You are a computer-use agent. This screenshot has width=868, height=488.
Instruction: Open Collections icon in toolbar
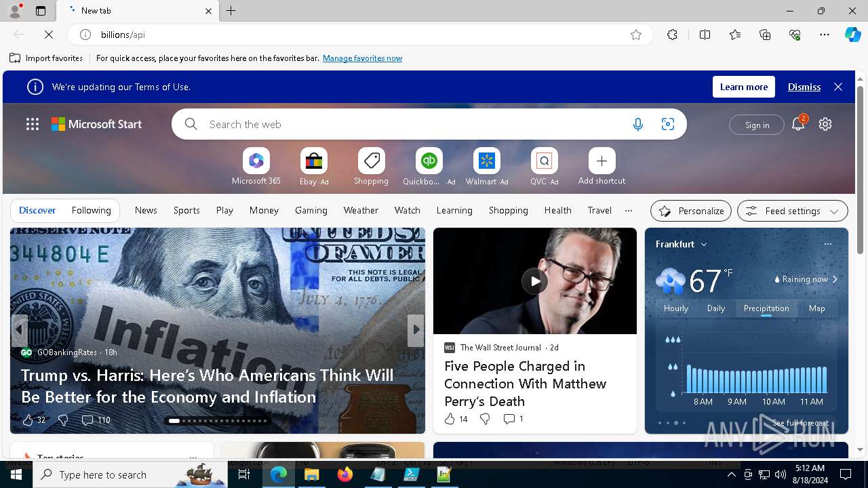(x=765, y=35)
